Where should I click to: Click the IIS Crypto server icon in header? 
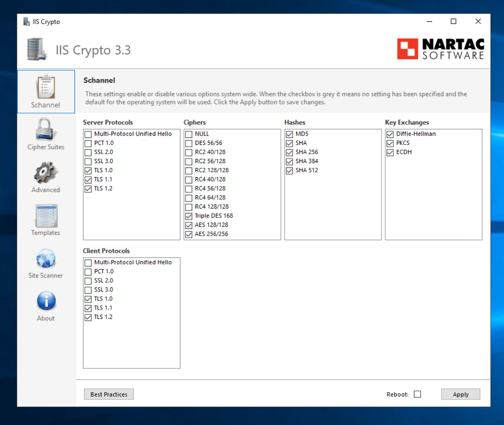(x=37, y=50)
